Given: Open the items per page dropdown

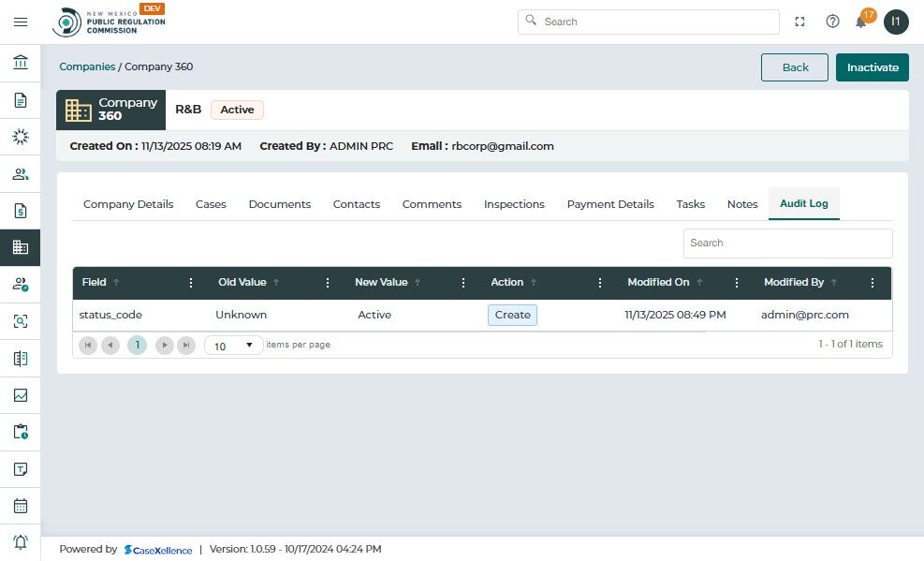Looking at the screenshot, I should pos(233,346).
